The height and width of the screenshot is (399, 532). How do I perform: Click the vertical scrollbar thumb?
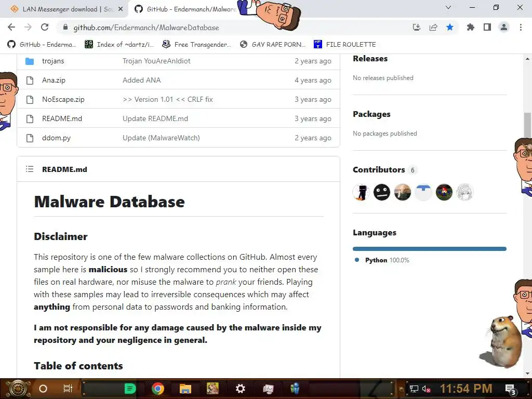[x=527, y=125]
